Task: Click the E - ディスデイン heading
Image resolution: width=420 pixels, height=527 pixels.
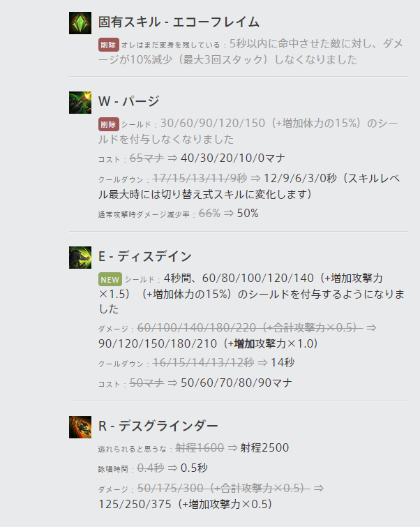Action: pos(145,256)
